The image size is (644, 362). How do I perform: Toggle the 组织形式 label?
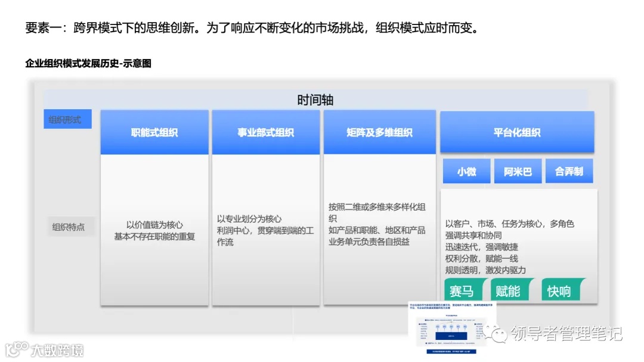point(67,119)
